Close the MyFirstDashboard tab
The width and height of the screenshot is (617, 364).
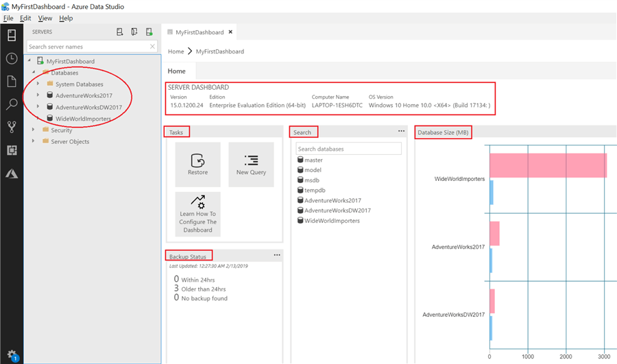tap(230, 32)
